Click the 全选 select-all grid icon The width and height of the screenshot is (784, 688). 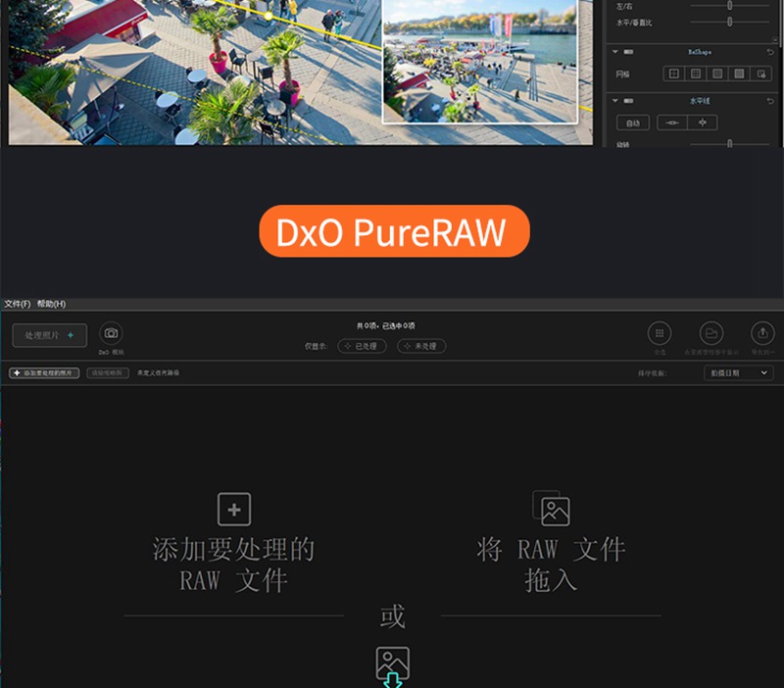660,333
